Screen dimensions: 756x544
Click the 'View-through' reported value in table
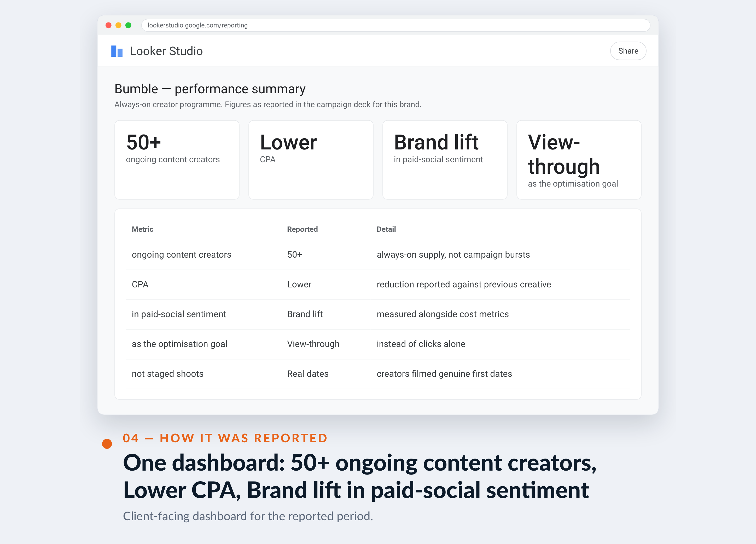tap(313, 344)
